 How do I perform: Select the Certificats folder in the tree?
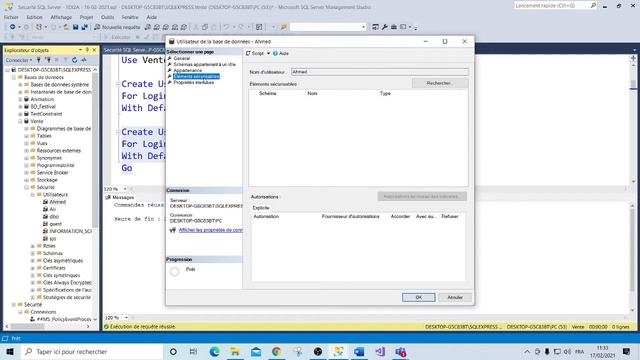tap(54, 268)
